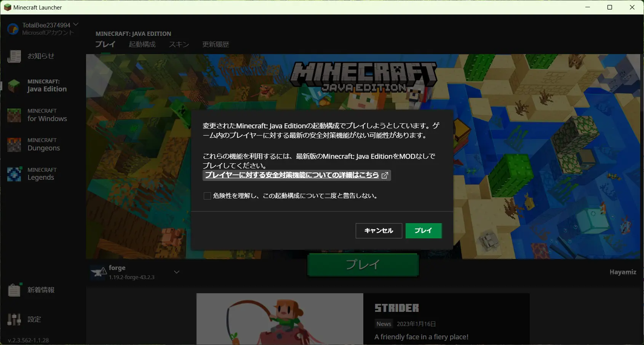The height and width of the screenshot is (345, 644).
Task: Click the account avatar for TotalBee2374994
Action: 13,29
